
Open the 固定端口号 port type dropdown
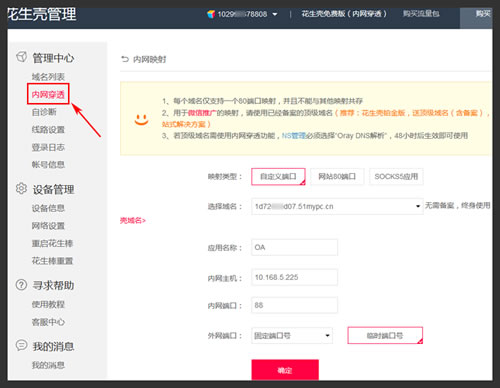[327, 335]
